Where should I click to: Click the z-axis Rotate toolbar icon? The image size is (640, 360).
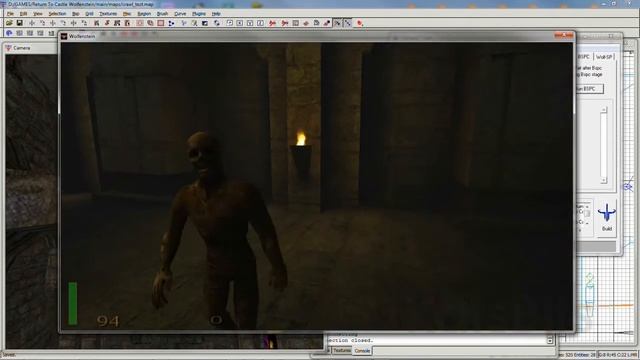coord(84,23)
